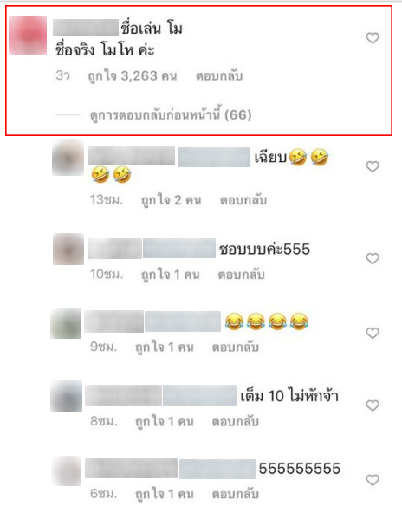Reply to the 13ชม. comment
This screenshot has height=532, width=402.
click(243, 200)
